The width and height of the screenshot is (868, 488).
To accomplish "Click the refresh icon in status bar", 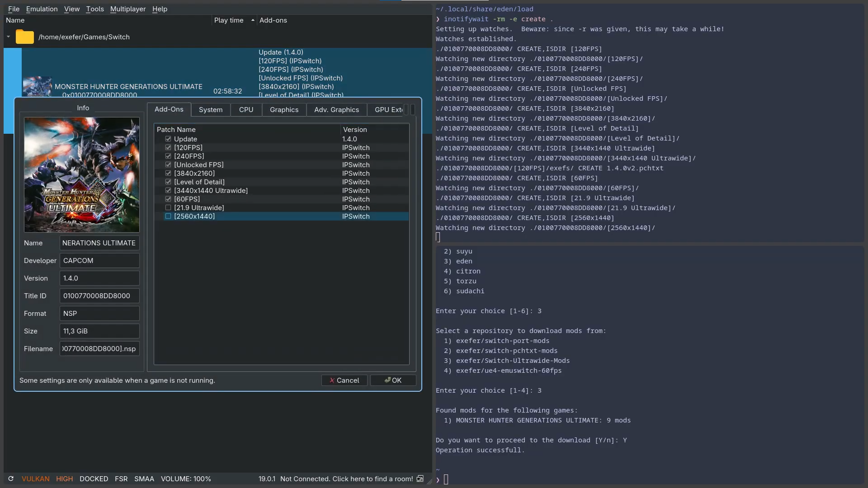I will click(11, 479).
